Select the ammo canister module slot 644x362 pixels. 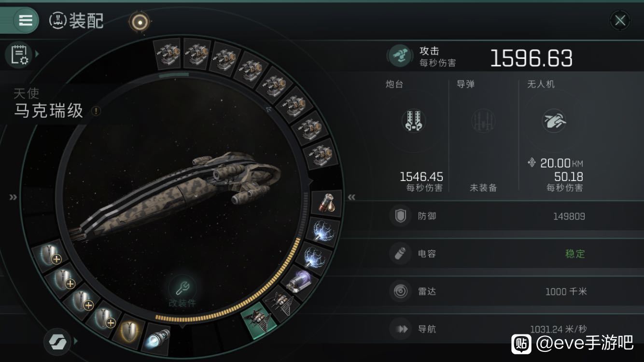(x=326, y=203)
